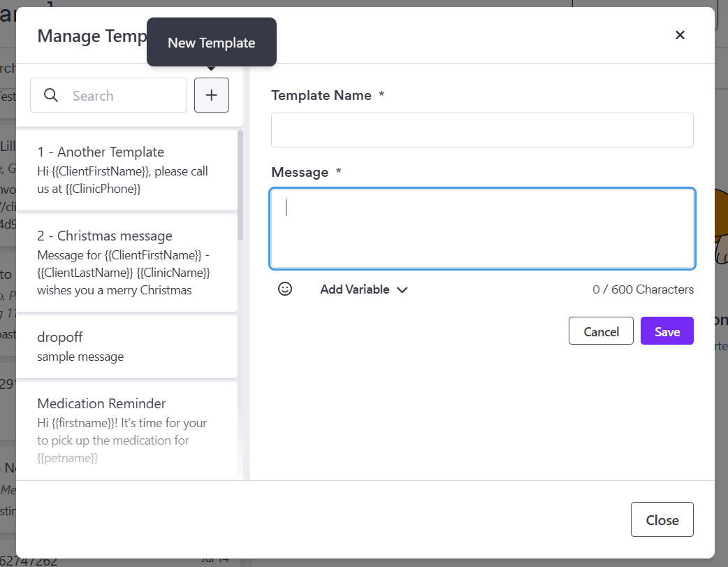Click the Manage Templates dialog title
The height and width of the screenshot is (567, 728).
[92, 36]
